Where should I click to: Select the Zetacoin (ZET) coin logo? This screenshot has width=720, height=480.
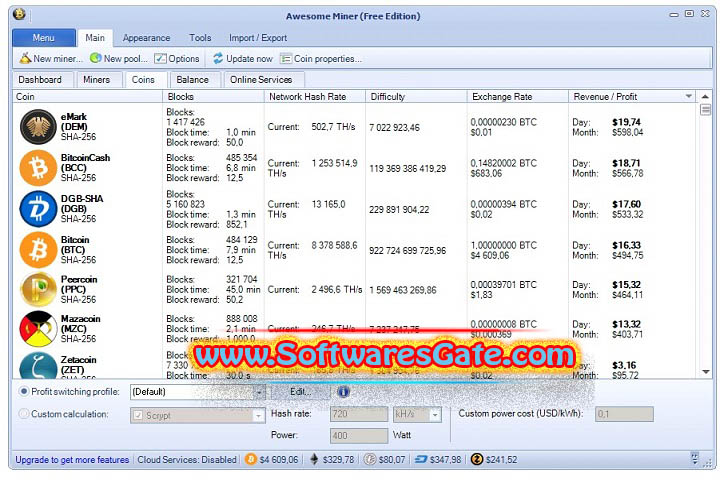[38, 366]
